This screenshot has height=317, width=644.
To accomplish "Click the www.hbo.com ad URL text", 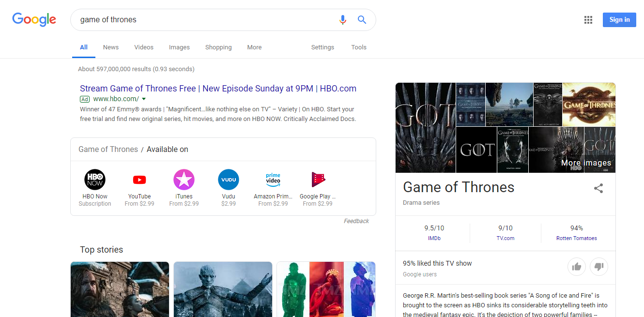I will 116,99.
